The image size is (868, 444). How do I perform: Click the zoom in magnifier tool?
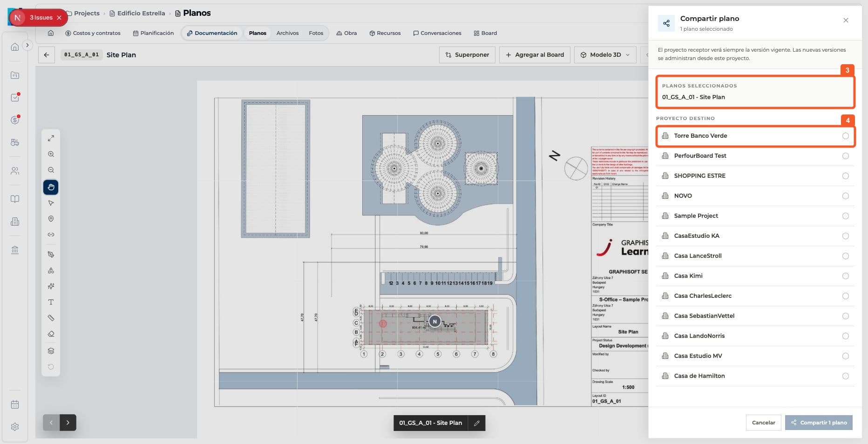51,154
